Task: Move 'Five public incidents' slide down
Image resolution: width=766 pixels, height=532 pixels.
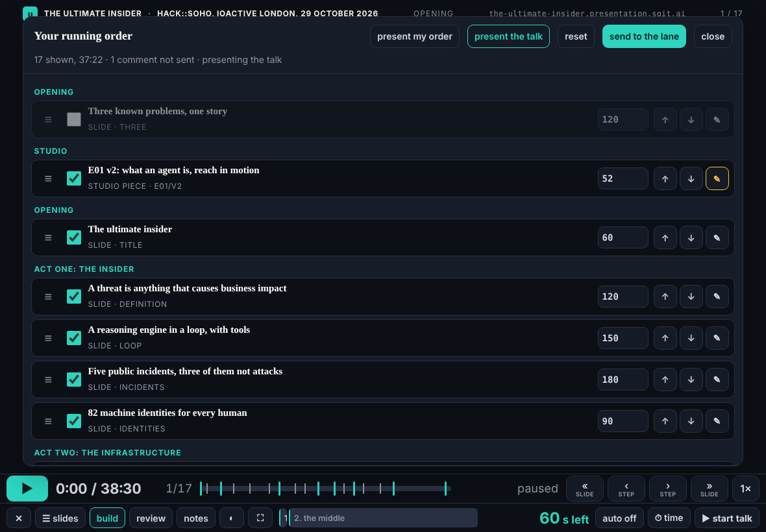Action: [691, 380]
